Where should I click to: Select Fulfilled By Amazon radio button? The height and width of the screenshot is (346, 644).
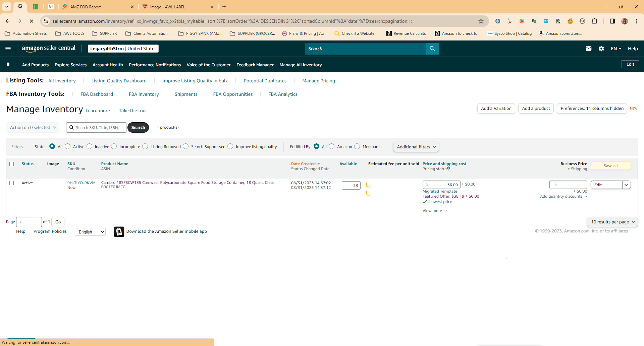pos(332,146)
